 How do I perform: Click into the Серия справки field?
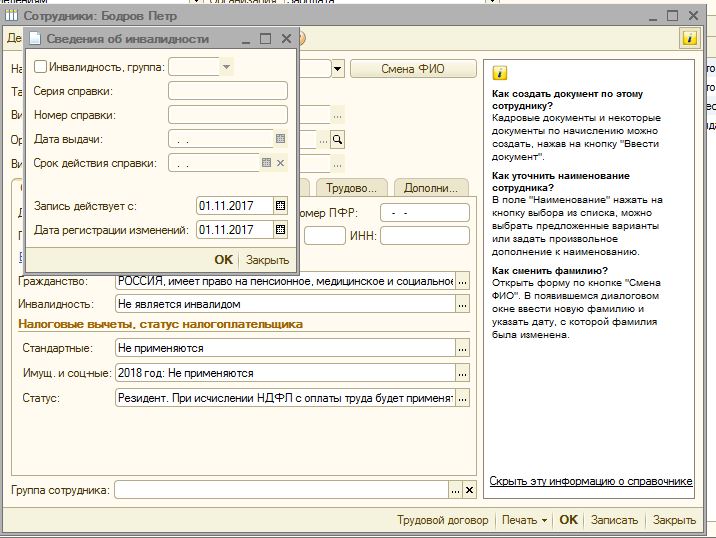227,91
